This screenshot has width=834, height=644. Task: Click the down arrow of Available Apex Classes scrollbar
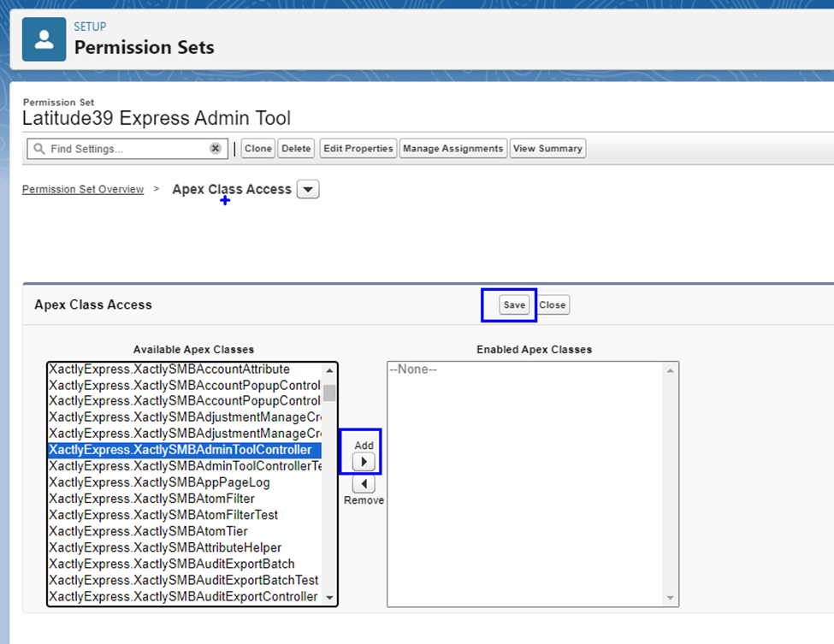(330, 598)
